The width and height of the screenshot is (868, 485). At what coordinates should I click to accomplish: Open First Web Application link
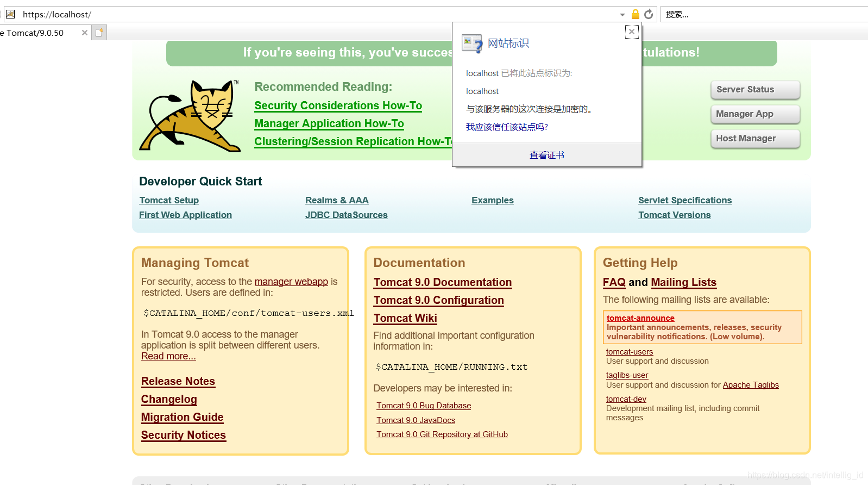pyautogui.click(x=185, y=215)
